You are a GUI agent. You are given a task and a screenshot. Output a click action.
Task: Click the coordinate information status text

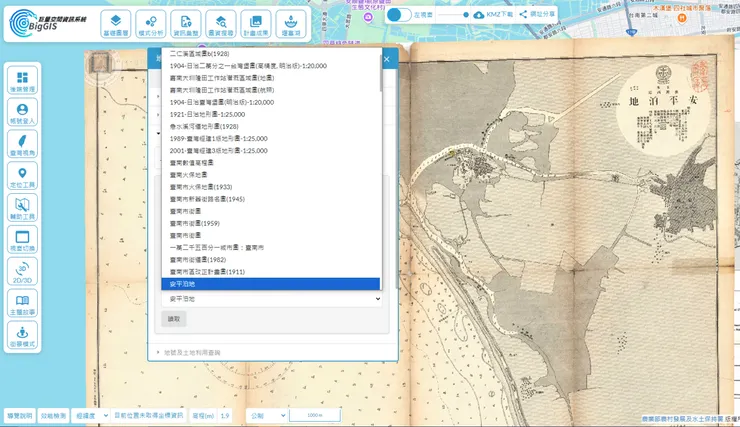[149, 415]
